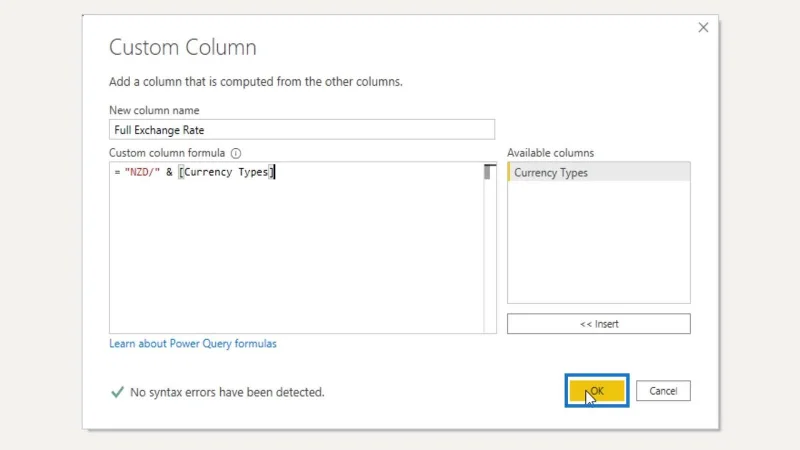Click the << Insert button
This screenshot has width=800, height=450.
[598, 324]
